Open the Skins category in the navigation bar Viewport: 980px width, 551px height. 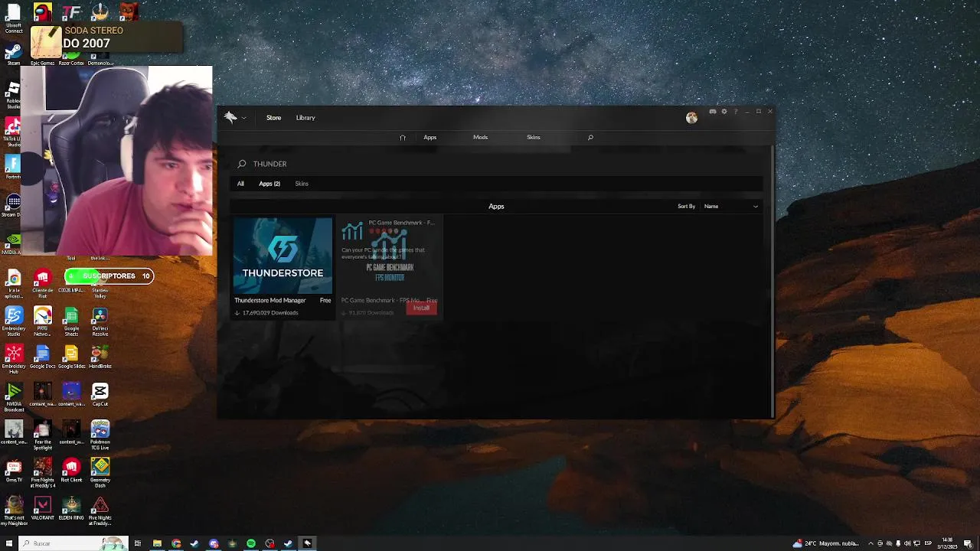(x=534, y=138)
